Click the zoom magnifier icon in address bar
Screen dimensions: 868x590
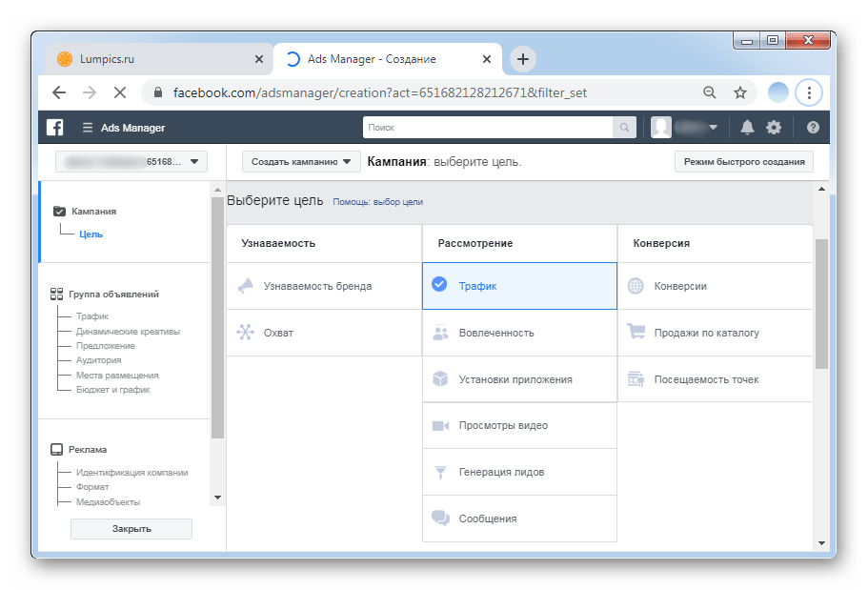tap(709, 92)
